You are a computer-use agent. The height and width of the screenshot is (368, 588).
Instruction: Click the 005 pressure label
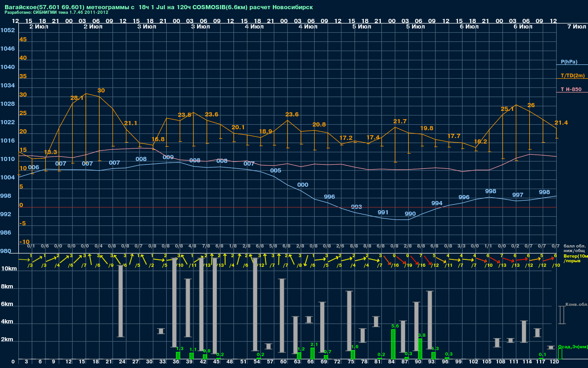[276, 170]
